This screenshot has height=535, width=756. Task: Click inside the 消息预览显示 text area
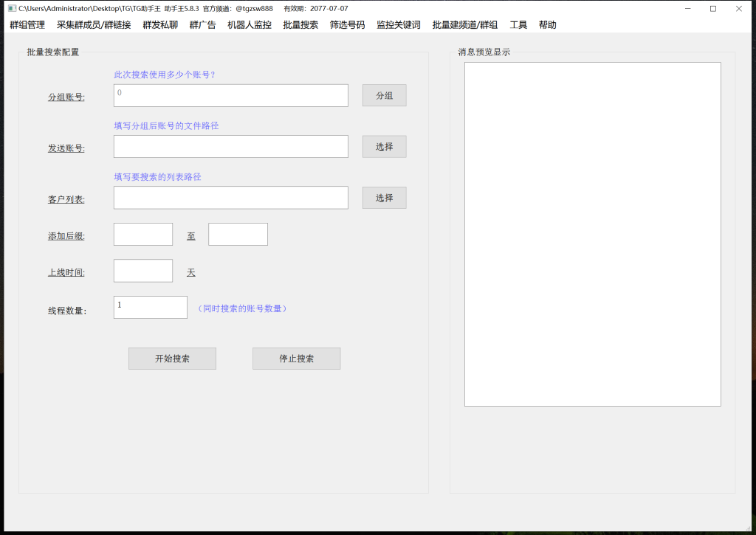coord(593,234)
